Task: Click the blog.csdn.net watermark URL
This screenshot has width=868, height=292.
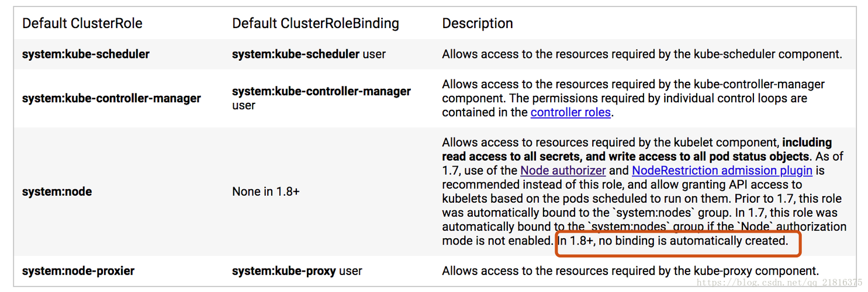Action: click(x=780, y=283)
